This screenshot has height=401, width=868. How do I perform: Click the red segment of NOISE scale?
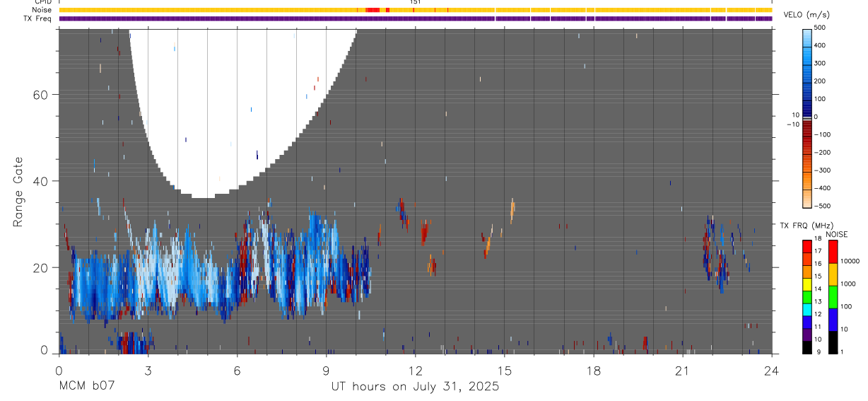[833, 252]
